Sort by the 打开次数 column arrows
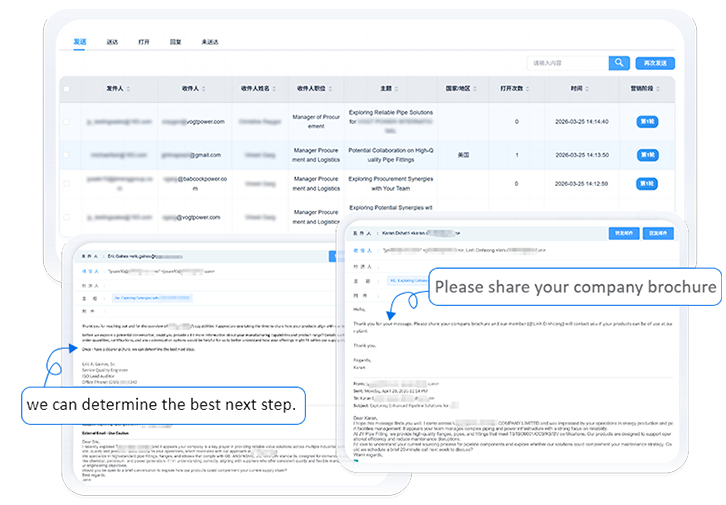 point(527,88)
